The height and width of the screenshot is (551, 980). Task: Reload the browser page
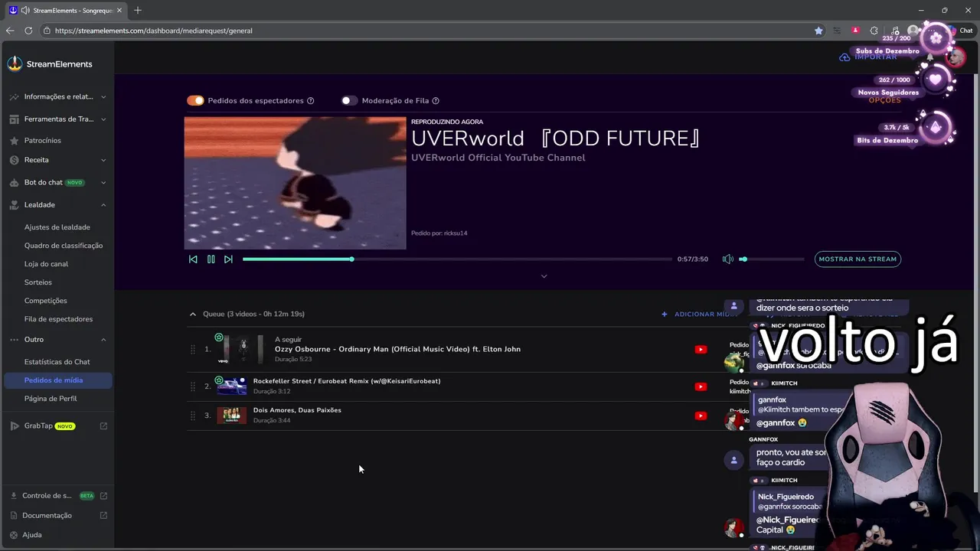click(28, 31)
